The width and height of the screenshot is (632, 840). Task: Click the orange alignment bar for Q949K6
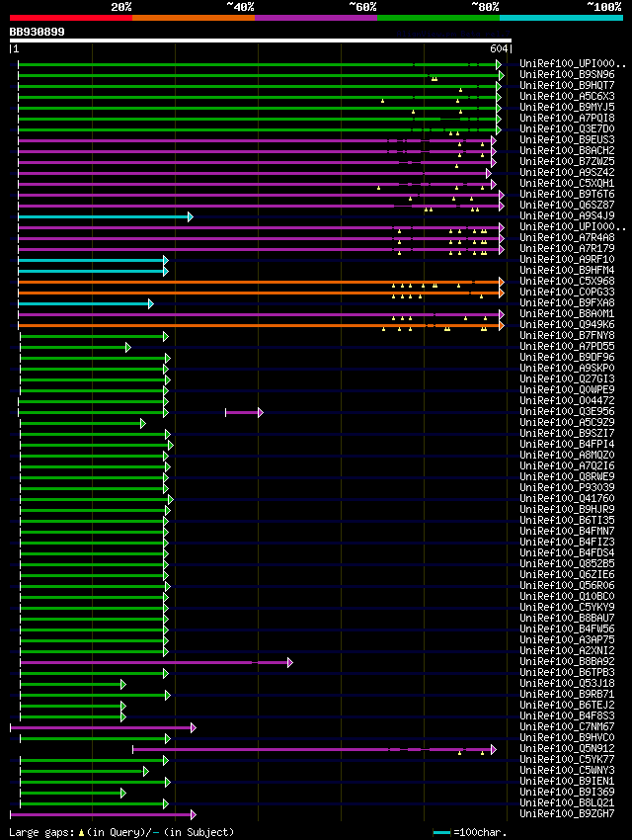pyautogui.click(x=261, y=326)
